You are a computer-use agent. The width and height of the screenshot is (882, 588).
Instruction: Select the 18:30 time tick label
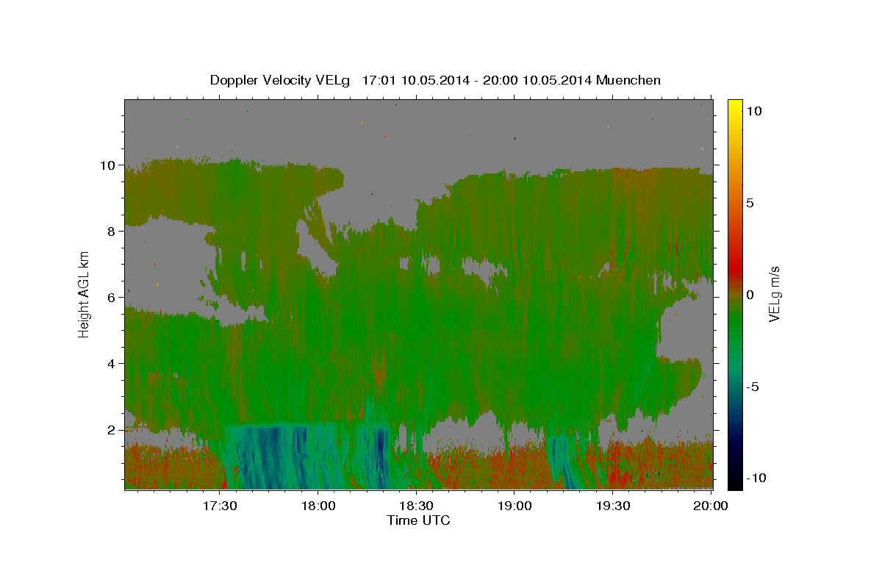tap(417, 506)
